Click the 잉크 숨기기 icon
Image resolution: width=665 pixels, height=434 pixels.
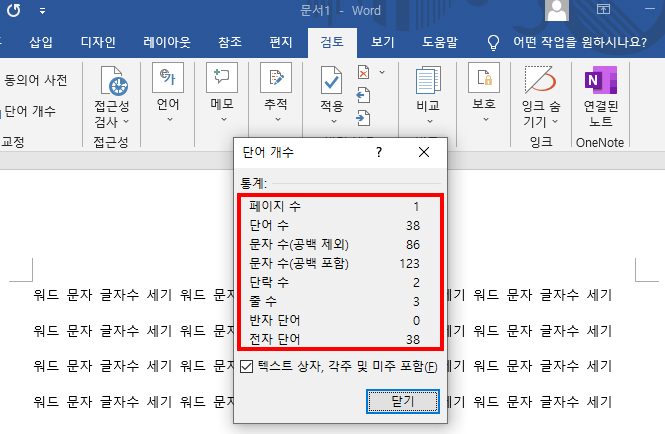click(539, 79)
